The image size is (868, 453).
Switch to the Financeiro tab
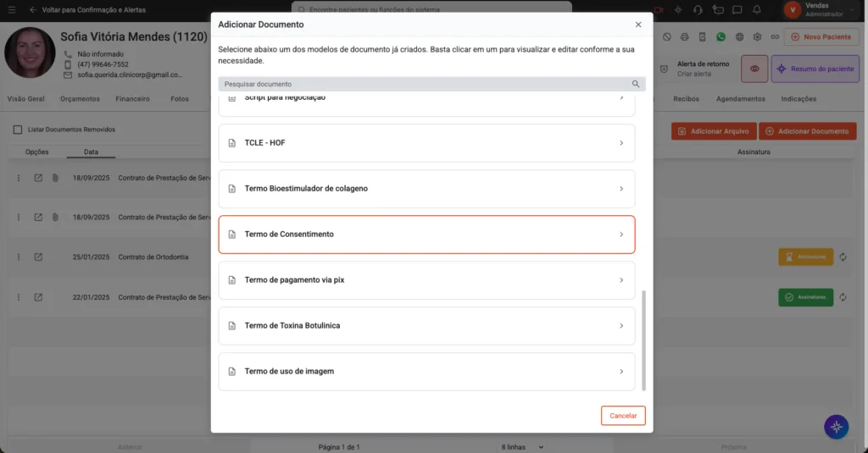[x=133, y=99]
